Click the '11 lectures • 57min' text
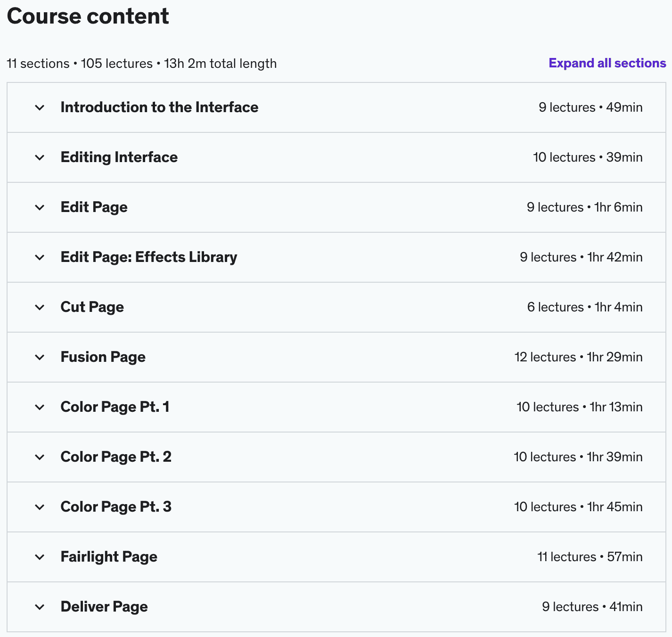The width and height of the screenshot is (672, 637). click(x=590, y=557)
